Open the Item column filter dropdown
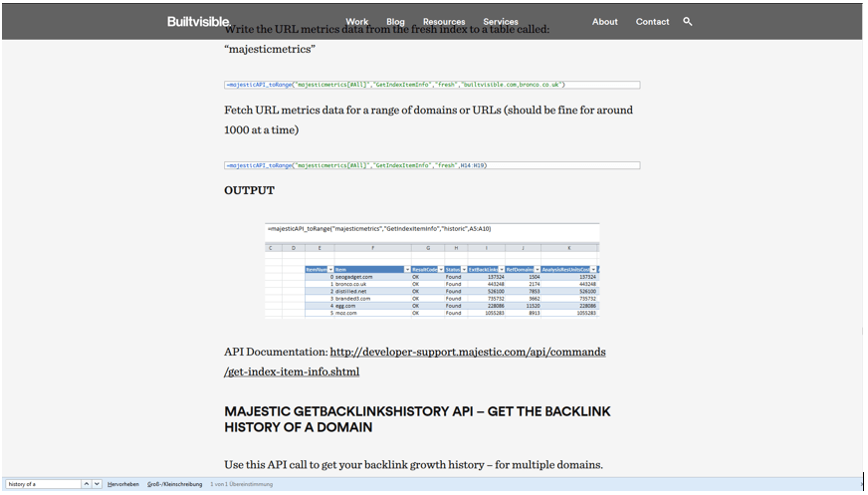Viewport: 868px width, 495px height. click(x=407, y=270)
